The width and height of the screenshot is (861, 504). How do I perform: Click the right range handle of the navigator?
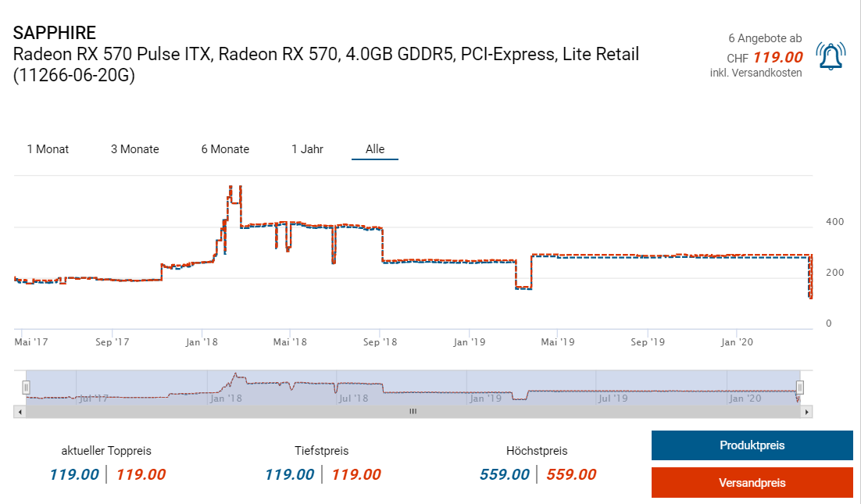click(799, 387)
